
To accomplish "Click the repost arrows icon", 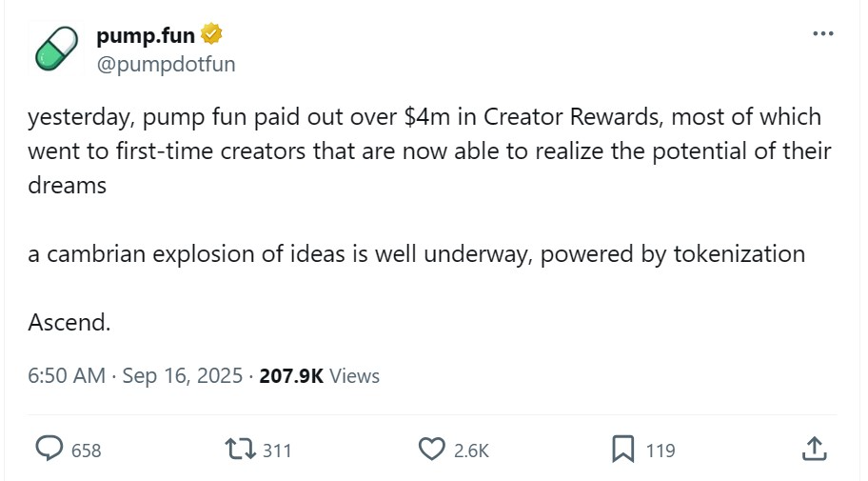I will pyautogui.click(x=239, y=450).
